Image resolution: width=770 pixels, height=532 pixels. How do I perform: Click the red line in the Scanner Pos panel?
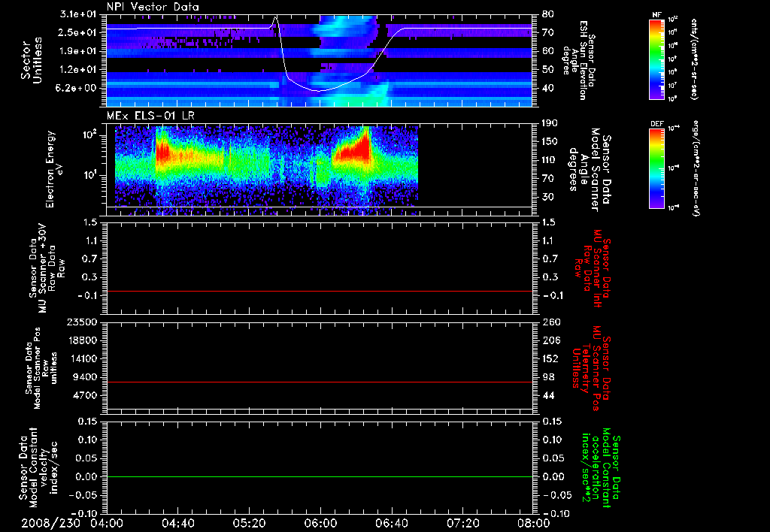(x=319, y=382)
